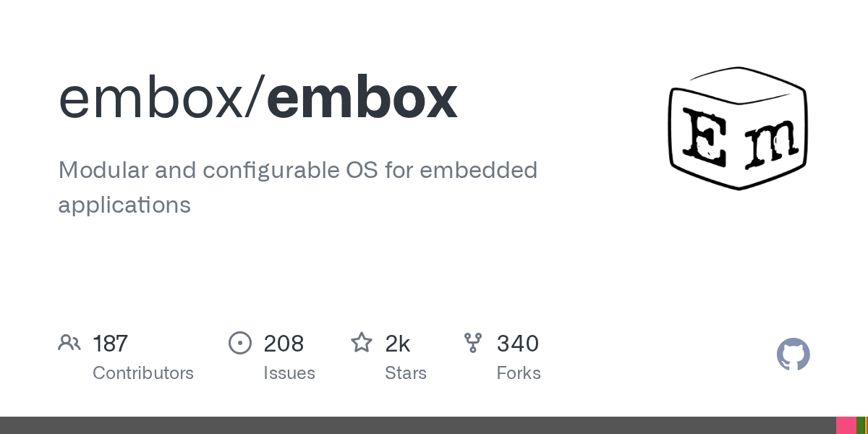Viewport: 868px width, 434px height.
Task: Click the 2k stars count
Action: (x=398, y=344)
